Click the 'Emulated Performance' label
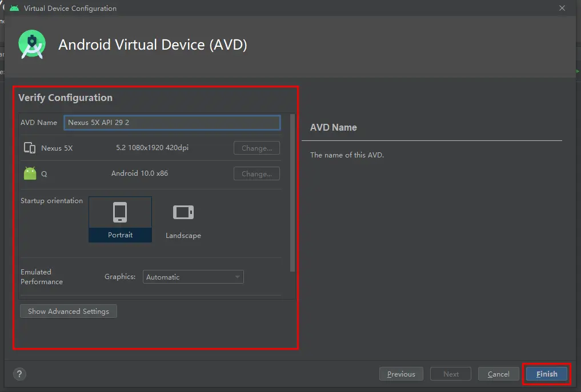Viewport: 581px width, 392px height. click(x=42, y=277)
